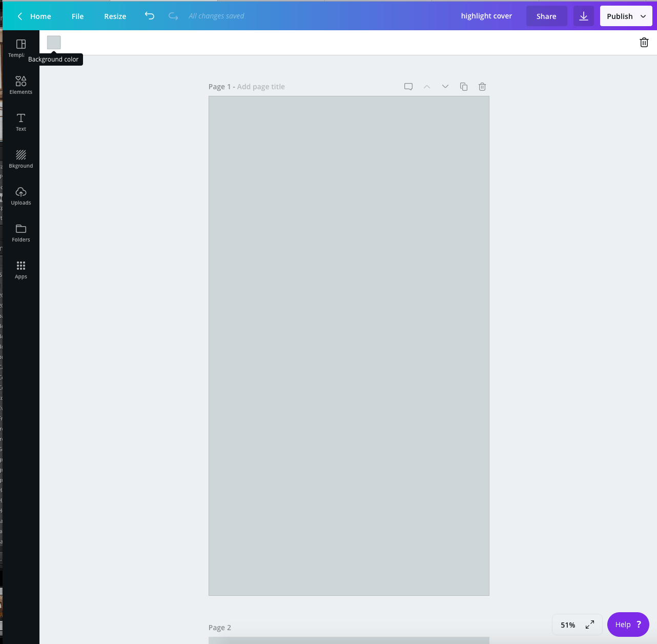Go to Home
Viewport: 657px width, 644px height.
tap(40, 16)
